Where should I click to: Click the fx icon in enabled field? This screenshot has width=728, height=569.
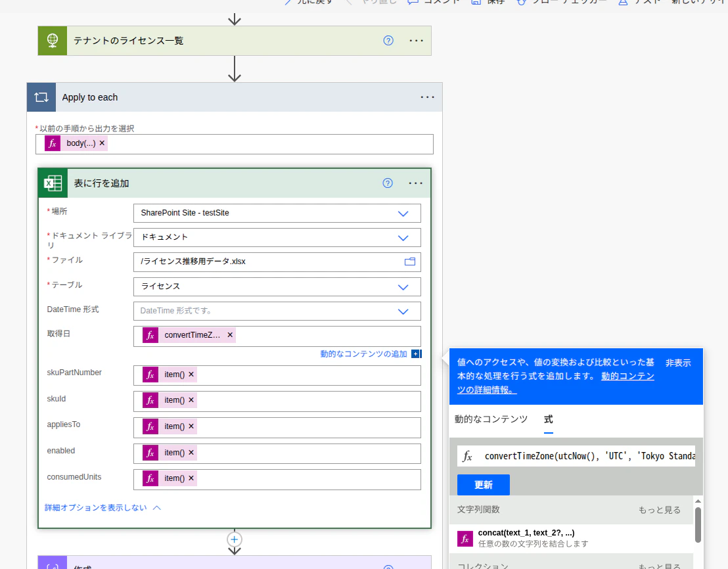pyautogui.click(x=150, y=453)
